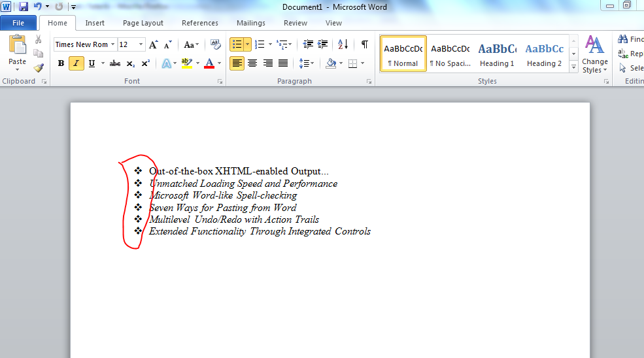
Task: Click the Numbering list icon
Action: tap(260, 44)
